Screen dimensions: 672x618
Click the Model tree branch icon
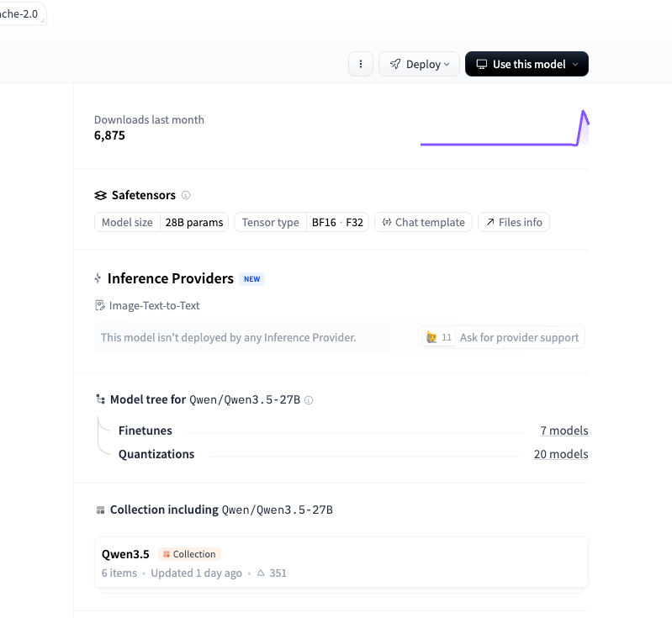100,399
